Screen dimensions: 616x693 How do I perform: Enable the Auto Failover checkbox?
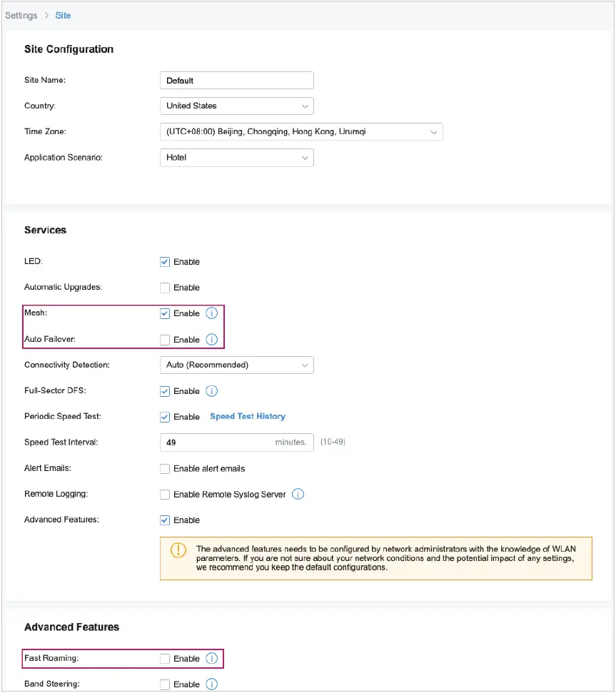tap(165, 339)
